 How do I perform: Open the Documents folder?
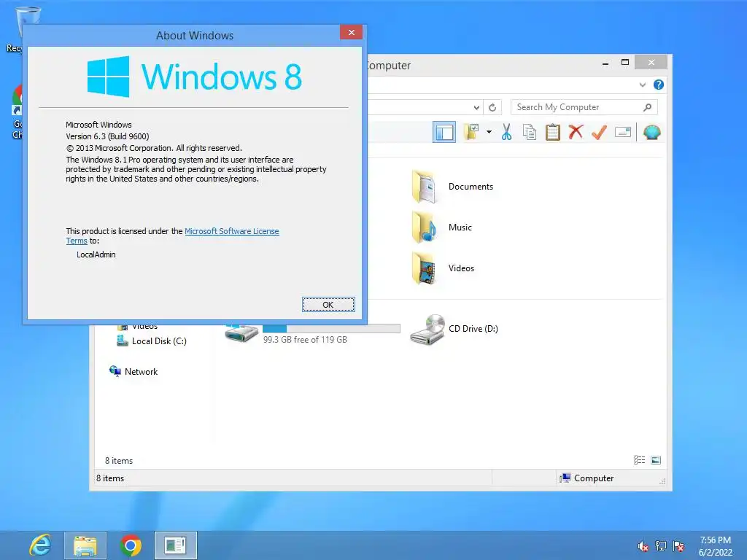453,187
